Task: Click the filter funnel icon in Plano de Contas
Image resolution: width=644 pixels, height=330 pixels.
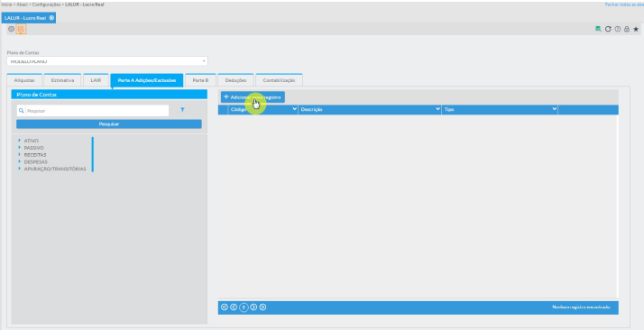Action: [182, 110]
